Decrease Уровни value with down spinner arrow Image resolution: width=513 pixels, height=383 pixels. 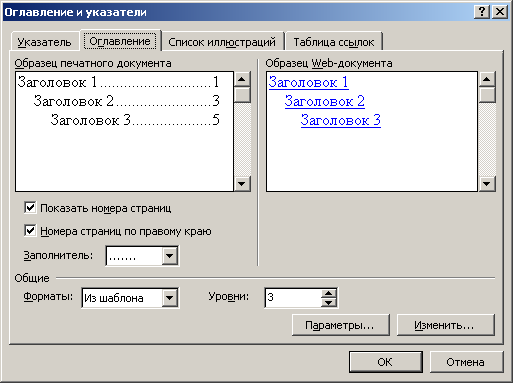tap(329, 302)
